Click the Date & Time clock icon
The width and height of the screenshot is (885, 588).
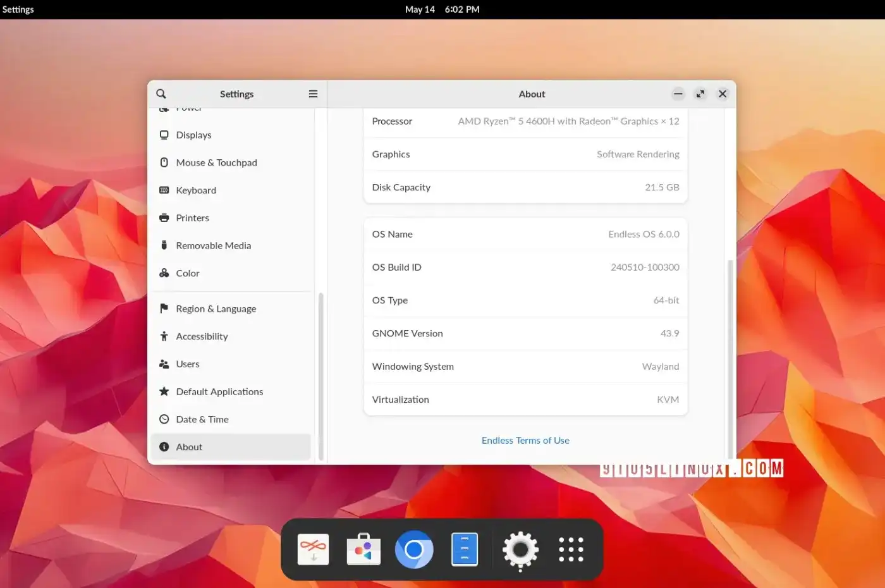[x=164, y=419]
